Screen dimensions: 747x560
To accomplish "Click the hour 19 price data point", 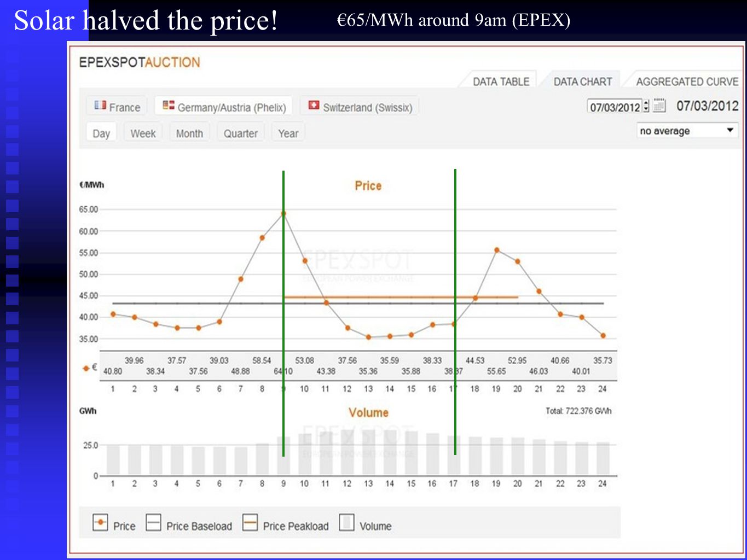I will click(497, 250).
